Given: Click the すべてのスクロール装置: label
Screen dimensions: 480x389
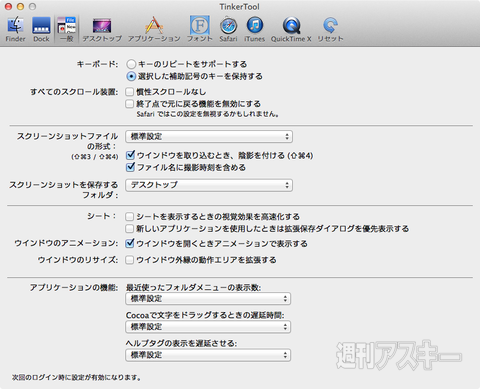Looking at the screenshot, I should click(x=74, y=92).
